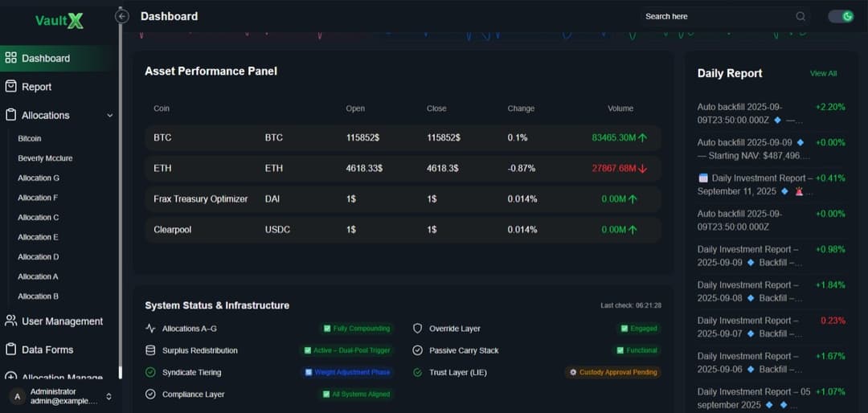
Task: Click the Trust Layer (LIE) check icon
Action: [417, 373]
